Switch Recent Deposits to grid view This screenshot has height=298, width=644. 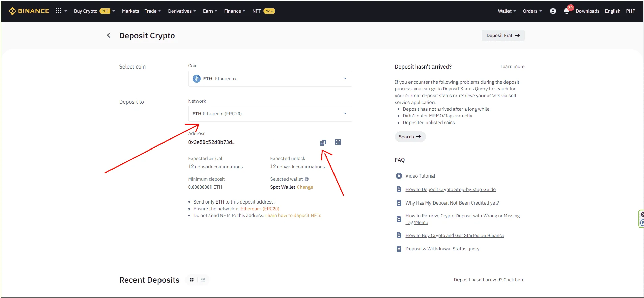point(192,280)
